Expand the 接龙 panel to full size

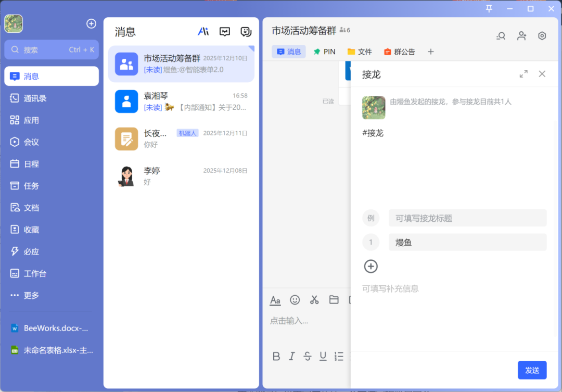[x=523, y=74]
